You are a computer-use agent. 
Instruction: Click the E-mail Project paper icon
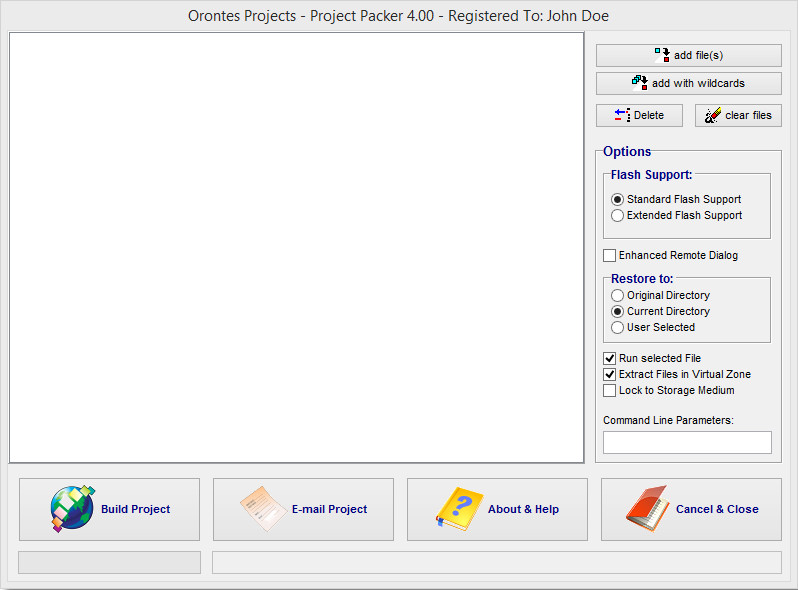coord(263,509)
